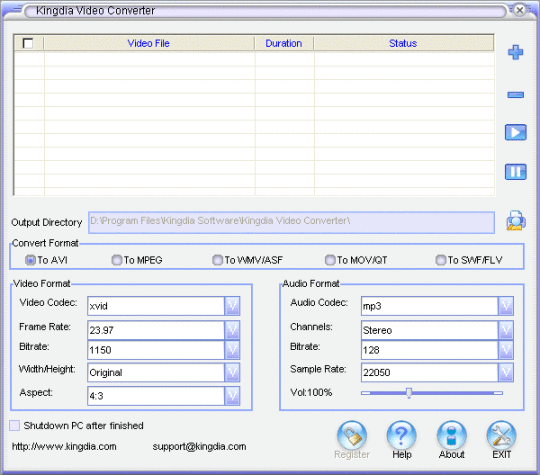Screen dimensions: 540x475
Task: Click the Help text label
Action: 402,455
